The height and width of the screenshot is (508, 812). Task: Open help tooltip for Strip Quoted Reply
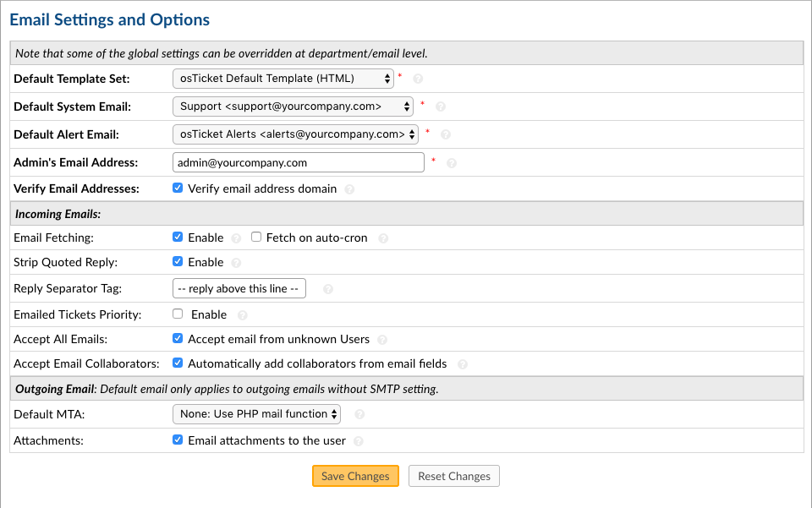click(238, 262)
